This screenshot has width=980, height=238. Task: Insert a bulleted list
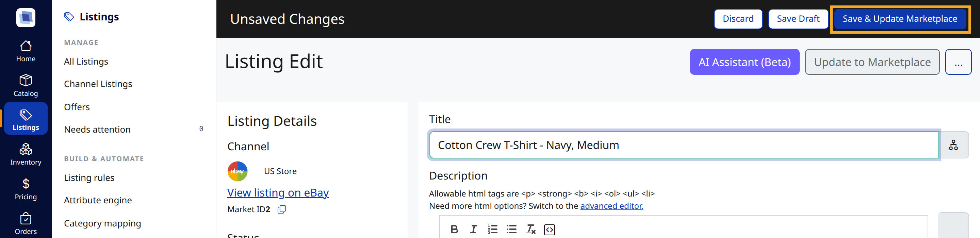click(x=512, y=229)
